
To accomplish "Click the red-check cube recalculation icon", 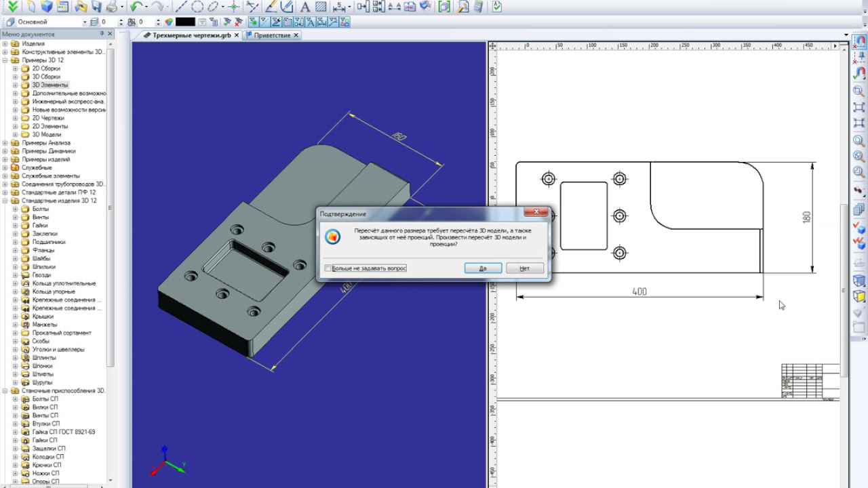I will [x=859, y=228].
